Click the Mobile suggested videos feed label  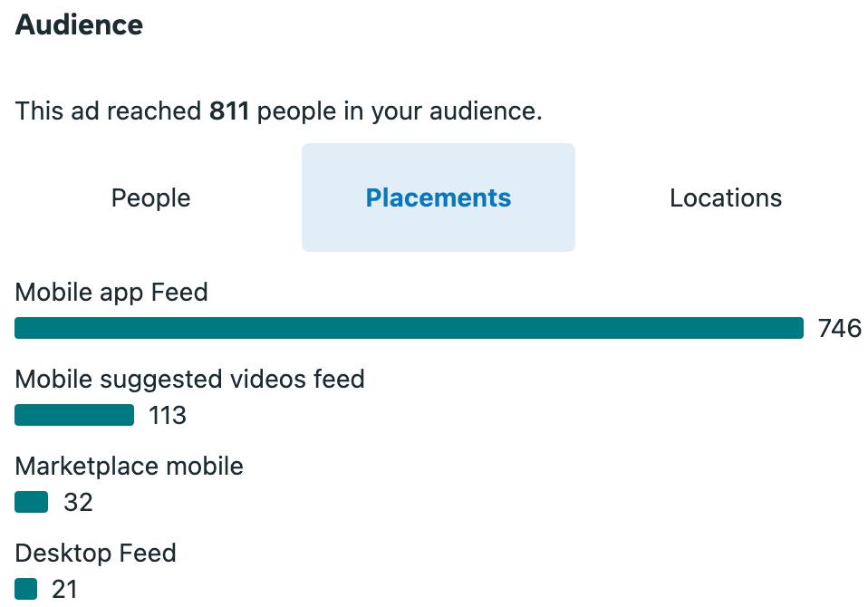[x=190, y=380]
